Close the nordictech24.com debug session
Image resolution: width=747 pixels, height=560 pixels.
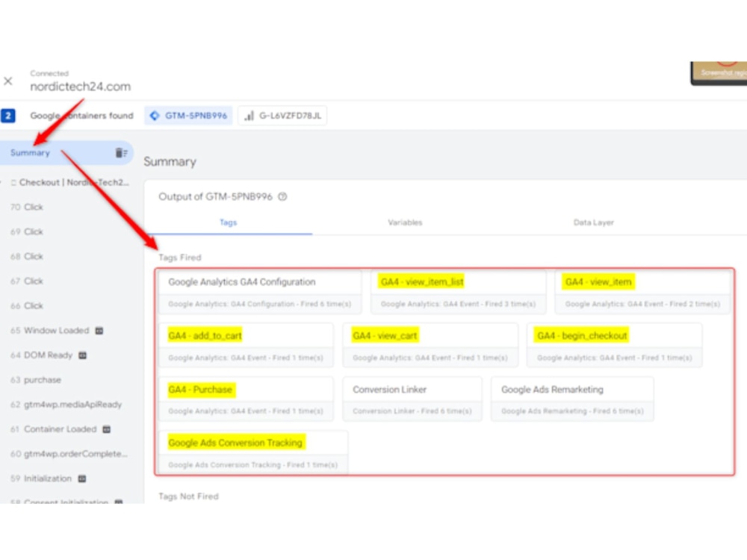[x=8, y=81]
